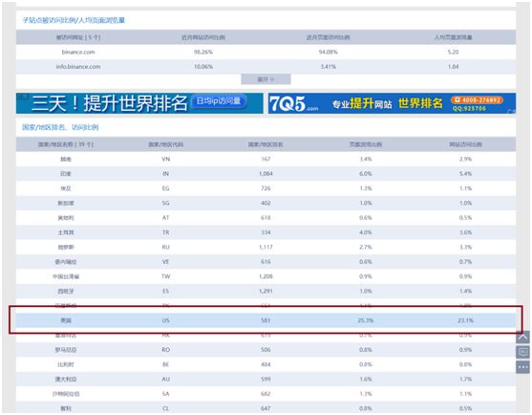Click the RU country code row

[x=266, y=247]
